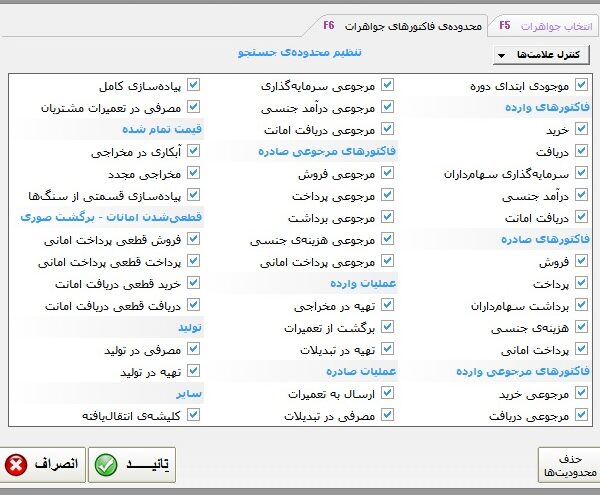Image resolution: width=600 pixels, height=495 pixels.
Task: Toggle پرداخت قطعی پرداخت امانی checkbox
Action: tap(193, 261)
